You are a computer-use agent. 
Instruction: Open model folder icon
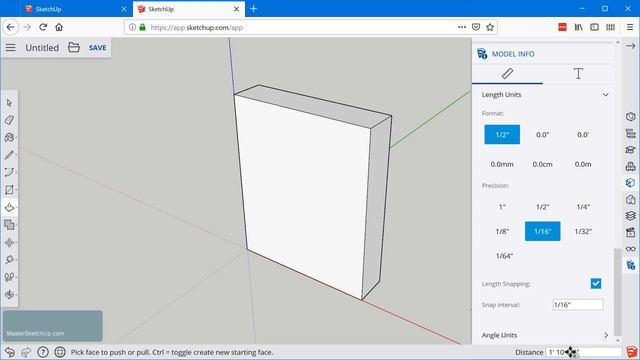[x=74, y=47]
